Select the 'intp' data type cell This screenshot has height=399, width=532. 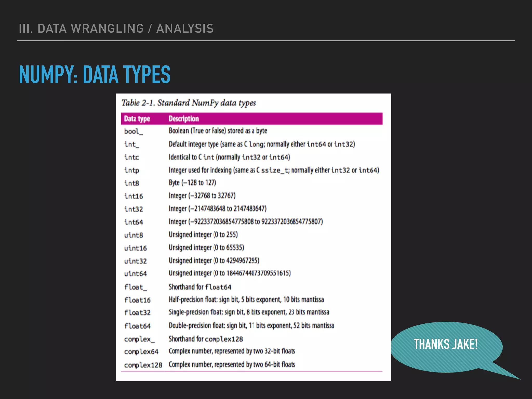tap(131, 170)
